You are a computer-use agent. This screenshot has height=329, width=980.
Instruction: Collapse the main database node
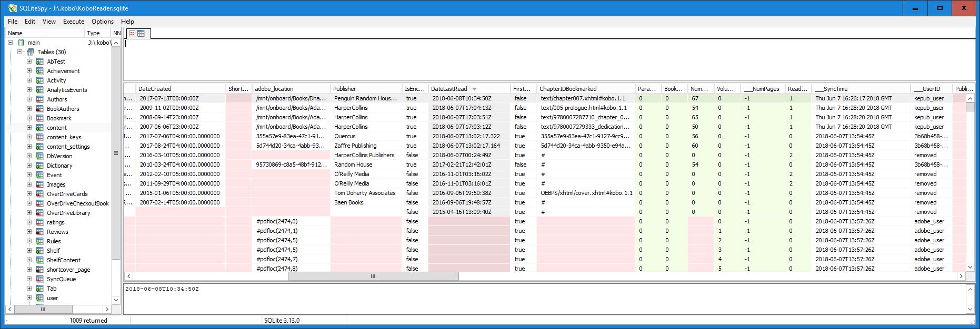[x=11, y=43]
